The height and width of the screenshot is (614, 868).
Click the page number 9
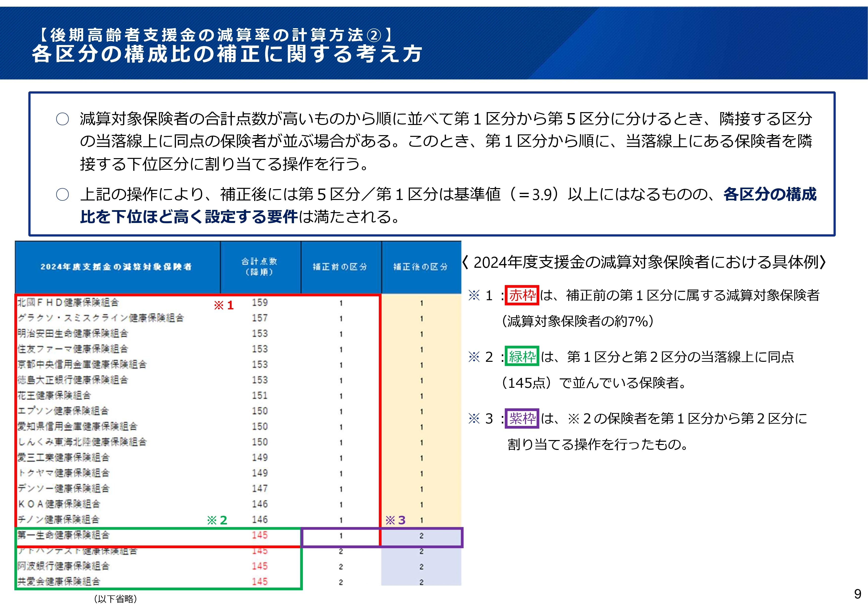857,594
